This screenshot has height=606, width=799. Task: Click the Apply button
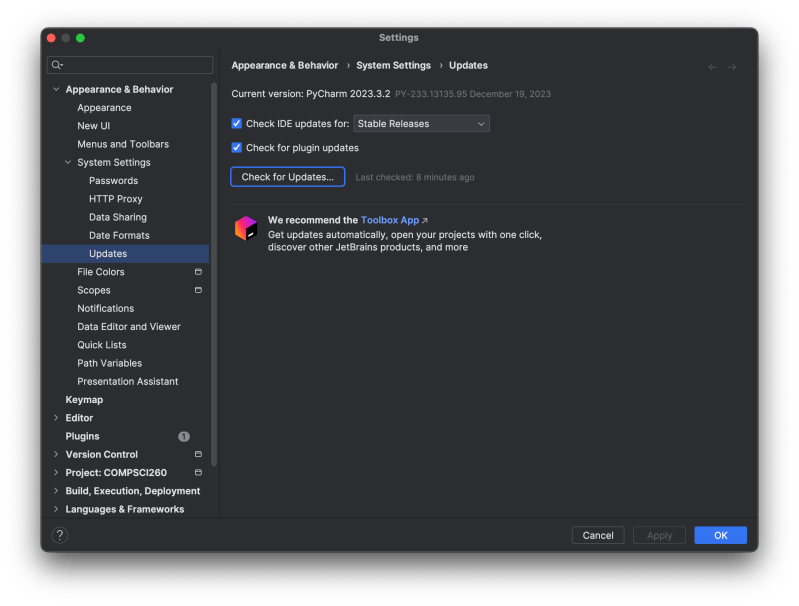(659, 535)
